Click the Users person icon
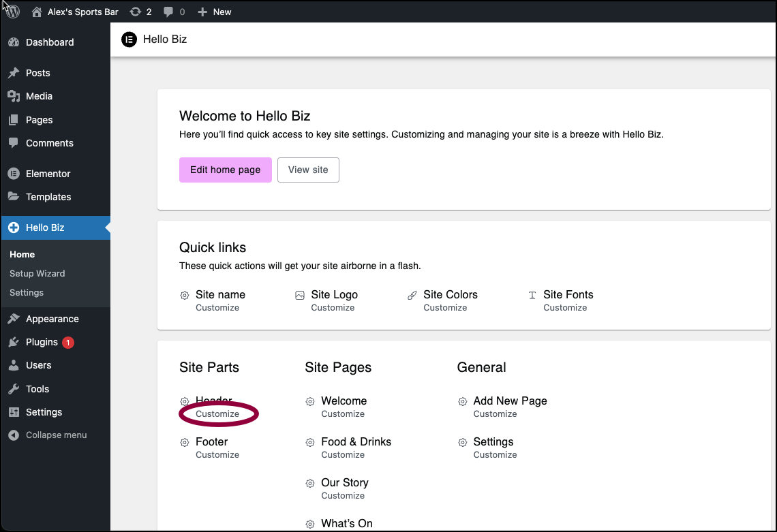 pyautogui.click(x=14, y=366)
